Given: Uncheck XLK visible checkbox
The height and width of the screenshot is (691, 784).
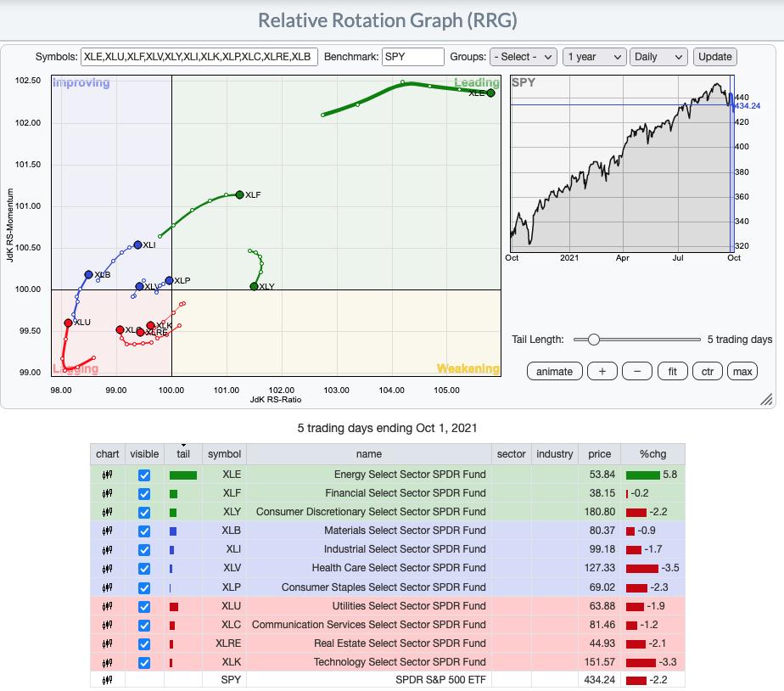Looking at the screenshot, I should (x=144, y=663).
